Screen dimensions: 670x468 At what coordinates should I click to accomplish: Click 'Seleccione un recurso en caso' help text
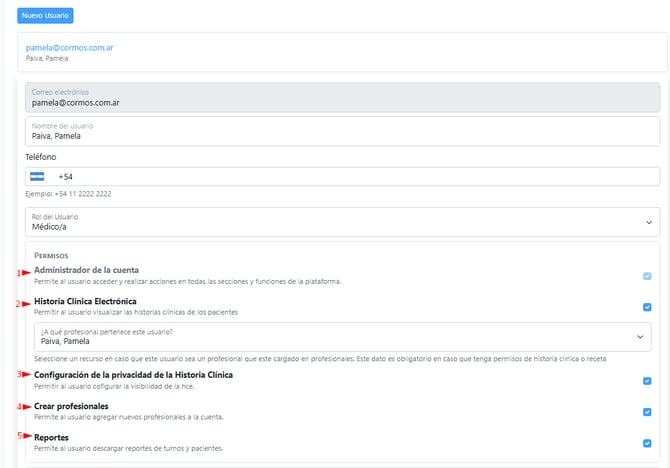[320, 359]
